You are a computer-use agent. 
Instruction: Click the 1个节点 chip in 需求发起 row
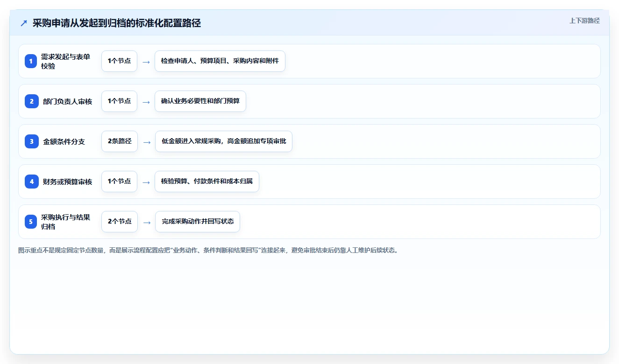(119, 61)
